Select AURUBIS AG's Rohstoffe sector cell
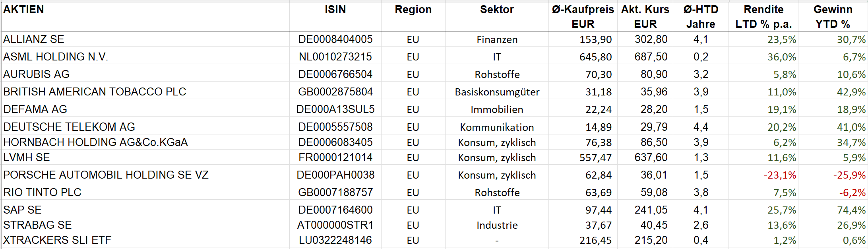 [x=497, y=74]
